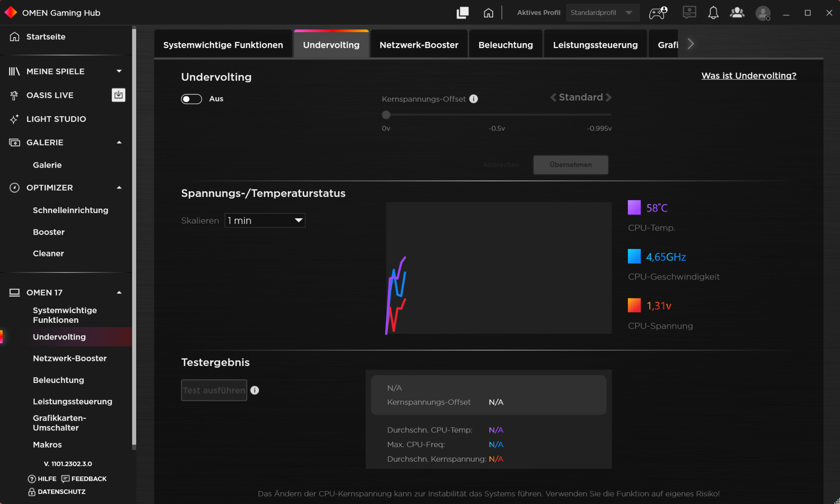Expand the MEINE SPIELE section
Image resolution: width=840 pixels, height=504 pixels.
tap(119, 71)
